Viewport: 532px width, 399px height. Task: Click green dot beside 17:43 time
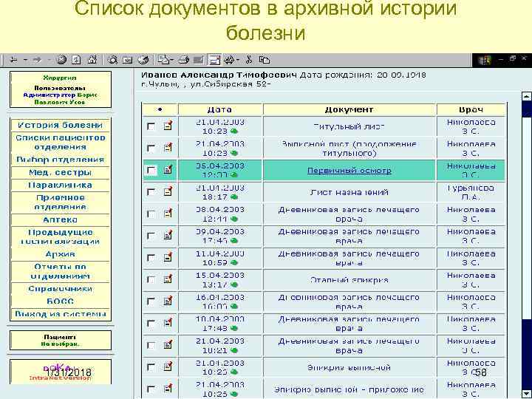pos(234,328)
